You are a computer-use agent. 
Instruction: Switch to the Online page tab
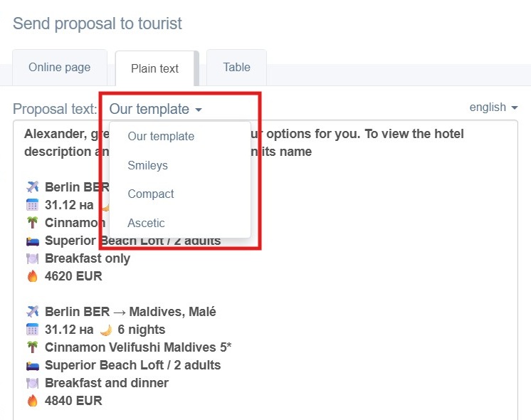pyautogui.click(x=60, y=67)
